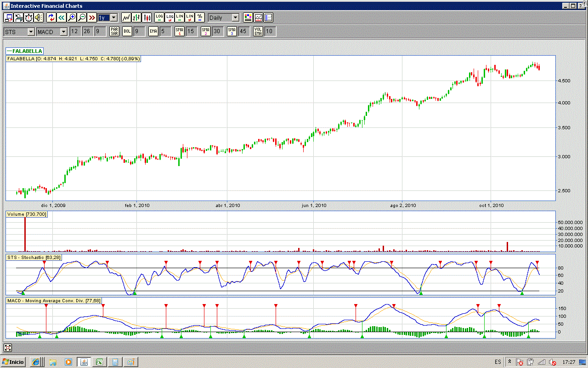
Task: Click the zoom in magnifier icon
Action: tap(72, 17)
